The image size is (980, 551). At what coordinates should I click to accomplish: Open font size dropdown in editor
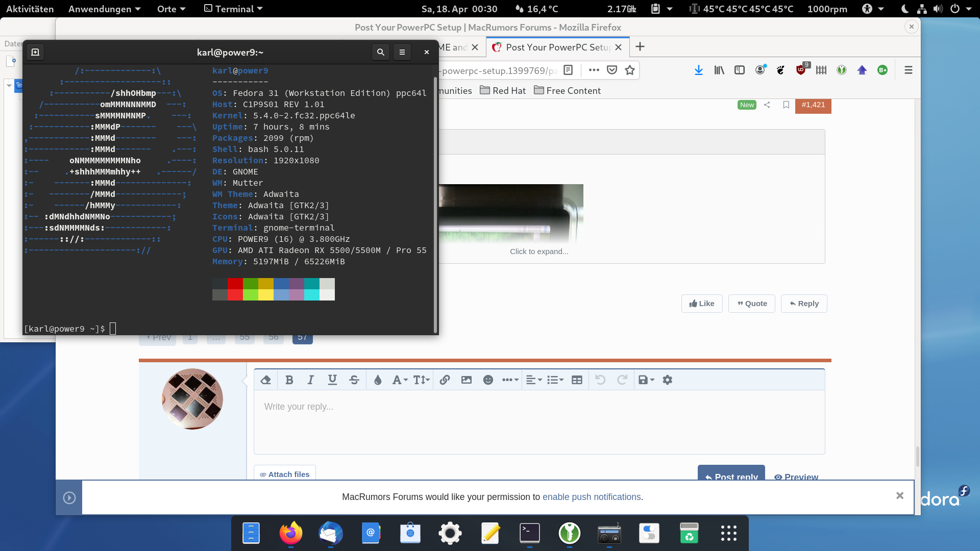pos(422,380)
